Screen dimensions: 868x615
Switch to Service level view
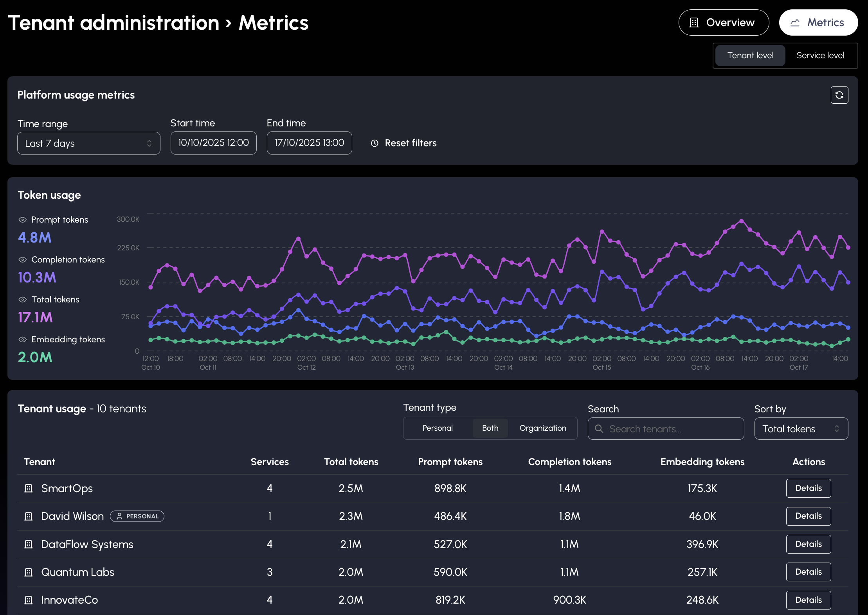tap(820, 56)
